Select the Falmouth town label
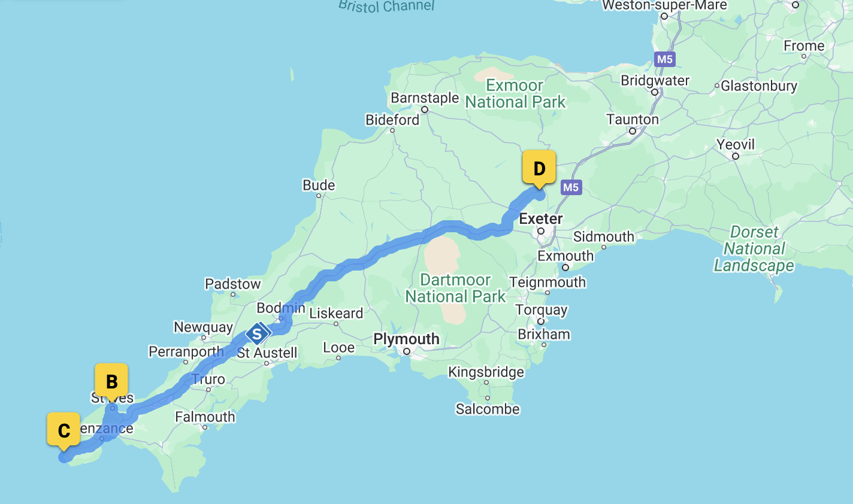853x504 pixels. [205, 417]
